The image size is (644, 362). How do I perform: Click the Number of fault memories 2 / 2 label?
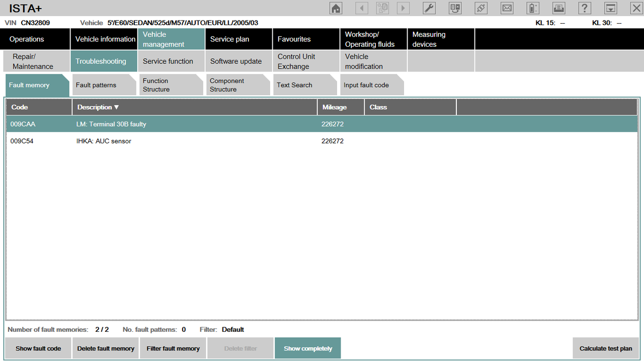coord(58,330)
